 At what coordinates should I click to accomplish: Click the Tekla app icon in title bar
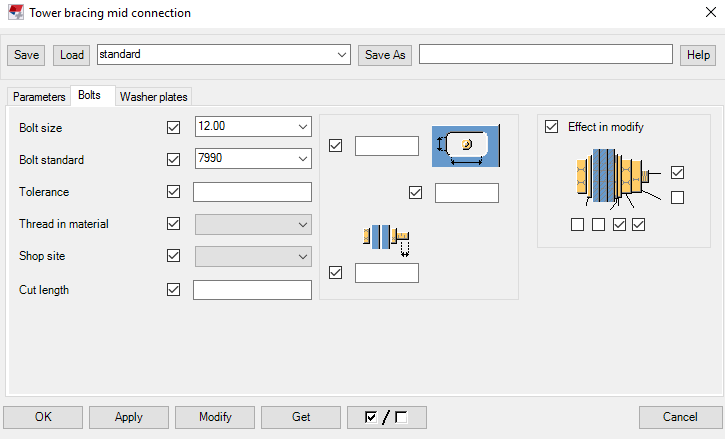(13, 13)
